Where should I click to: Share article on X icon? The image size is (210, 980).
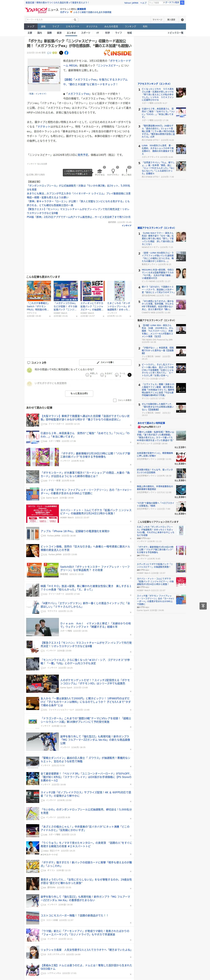click(x=61, y=53)
